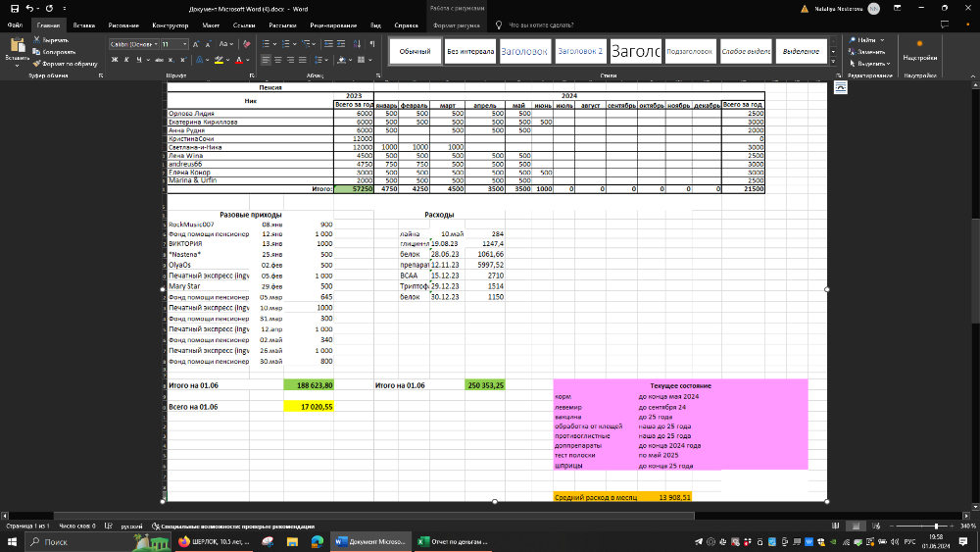Expand the Styles gallery
This screenshot has width=980, height=552.
coord(833,61)
